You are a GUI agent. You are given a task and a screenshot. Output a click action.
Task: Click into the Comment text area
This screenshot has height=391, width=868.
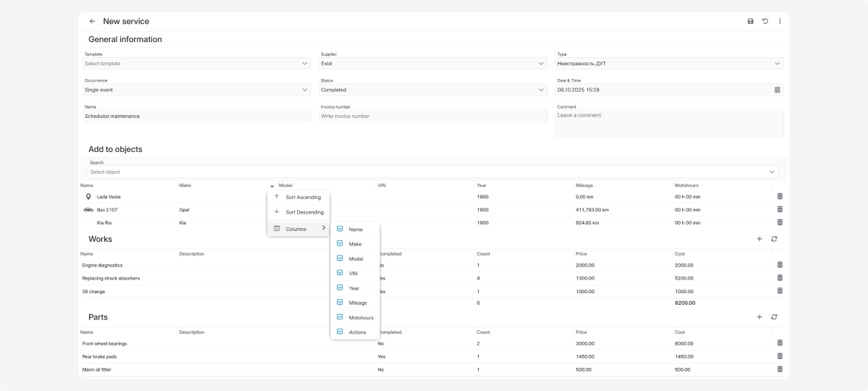(x=669, y=123)
